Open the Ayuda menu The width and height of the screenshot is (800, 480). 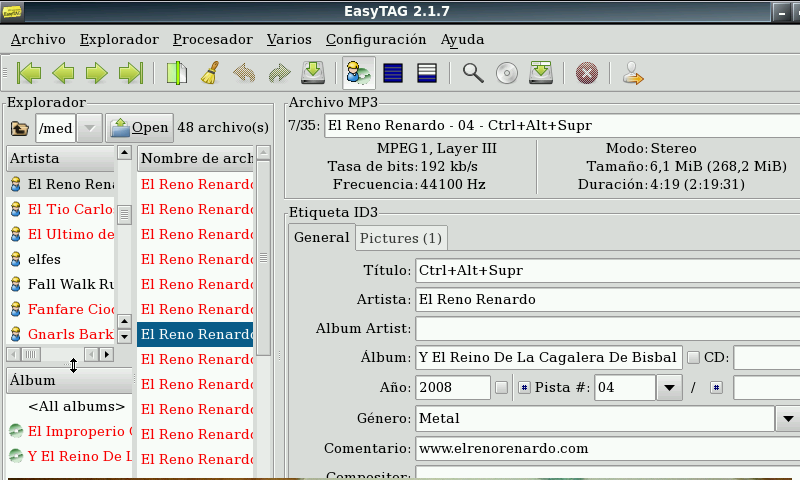462,39
